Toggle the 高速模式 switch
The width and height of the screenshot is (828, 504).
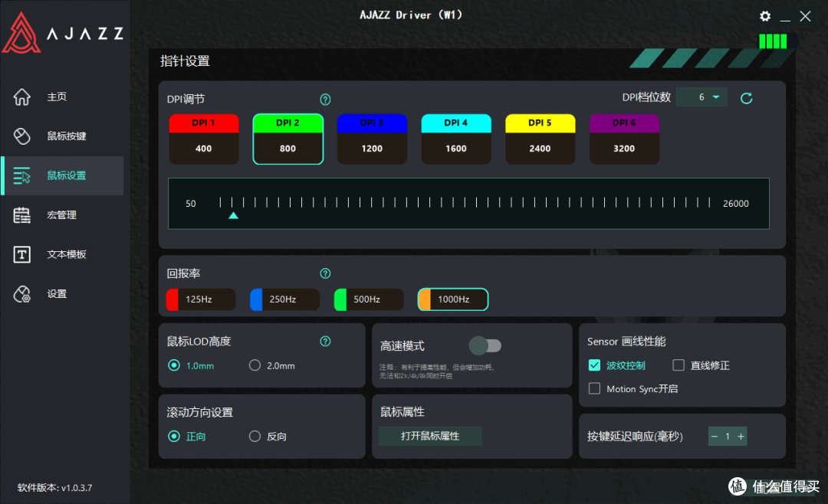tap(485, 345)
